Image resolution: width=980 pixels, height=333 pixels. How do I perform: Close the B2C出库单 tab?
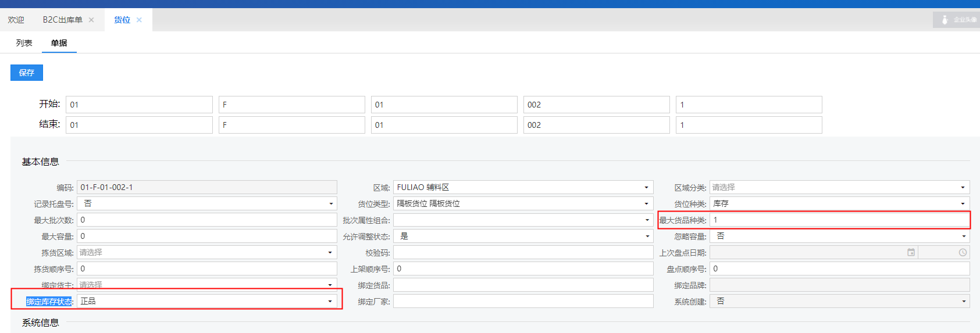tap(91, 20)
